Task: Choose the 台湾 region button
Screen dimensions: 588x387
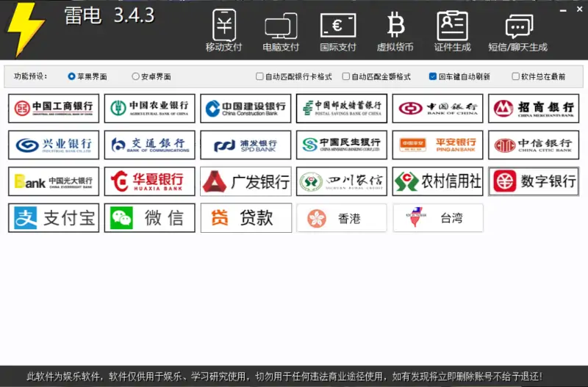Action: pyautogui.click(x=438, y=218)
